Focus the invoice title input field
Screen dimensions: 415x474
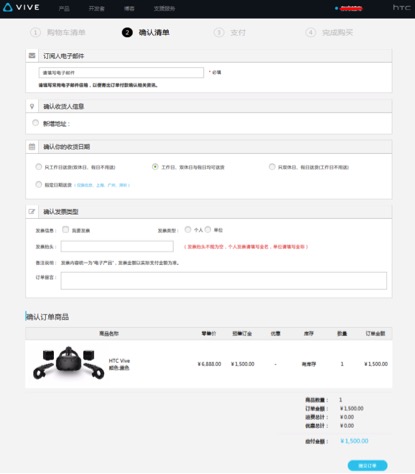tap(117, 246)
